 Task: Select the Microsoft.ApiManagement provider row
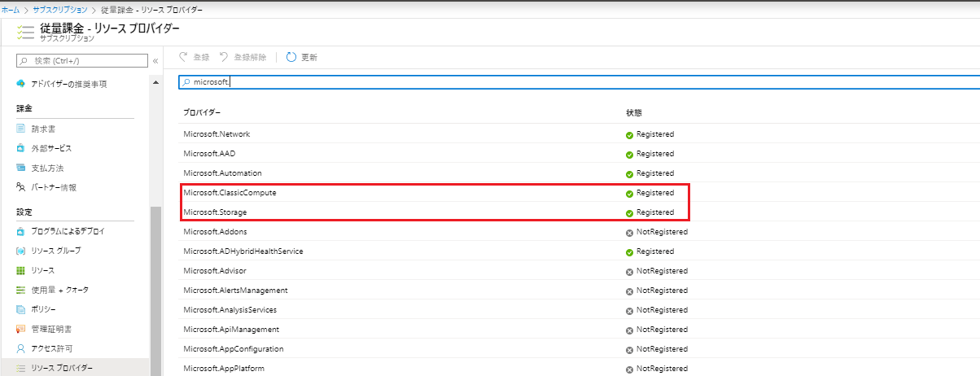click(580, 329)
